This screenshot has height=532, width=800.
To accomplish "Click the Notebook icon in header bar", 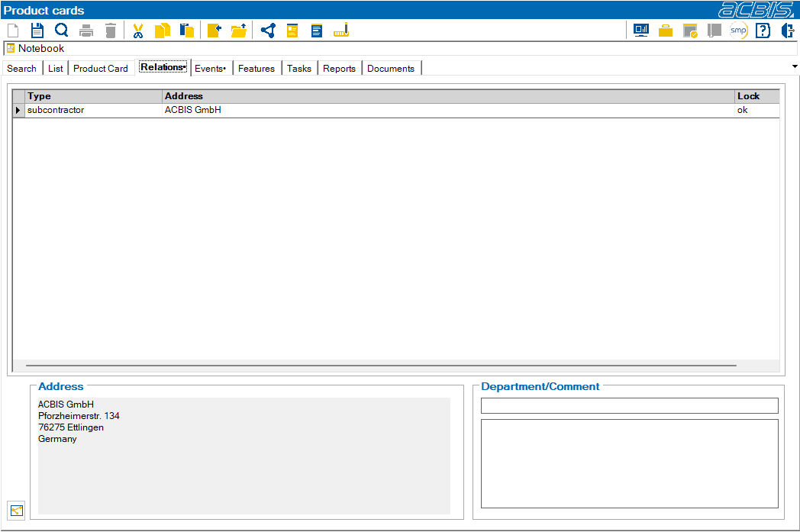I will point(11,48).
